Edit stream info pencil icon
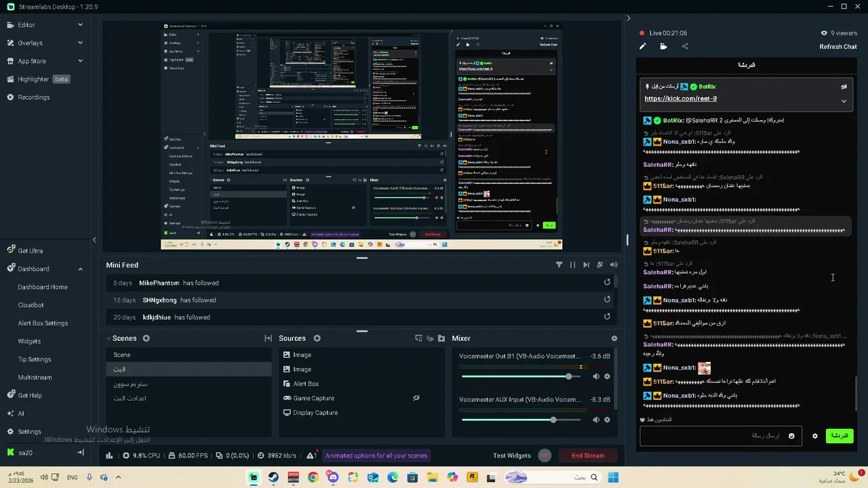This screenshot has height=488, width=868. pos(643,47)
